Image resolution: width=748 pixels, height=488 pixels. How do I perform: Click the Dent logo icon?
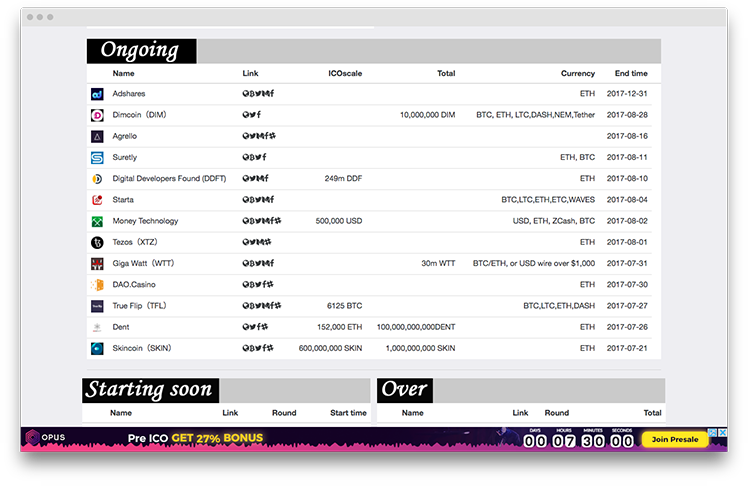[x=97, y=327]
